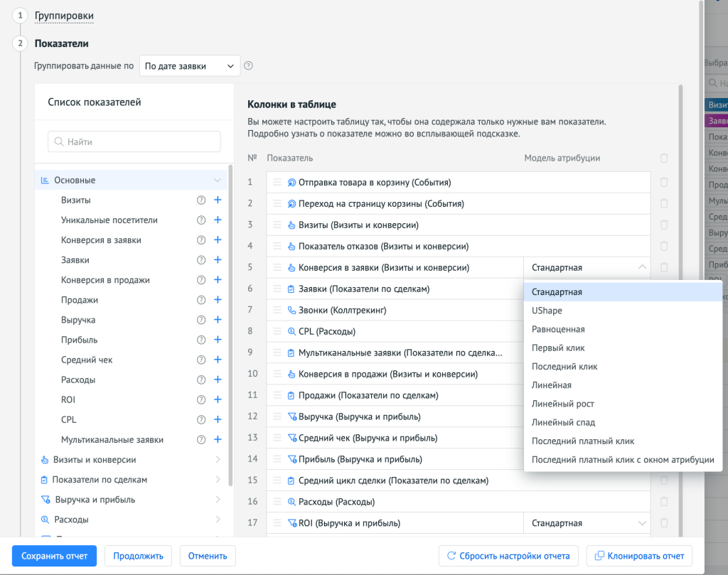Grab drag handle of row CPL (Расходы)

tap(277, 331)
